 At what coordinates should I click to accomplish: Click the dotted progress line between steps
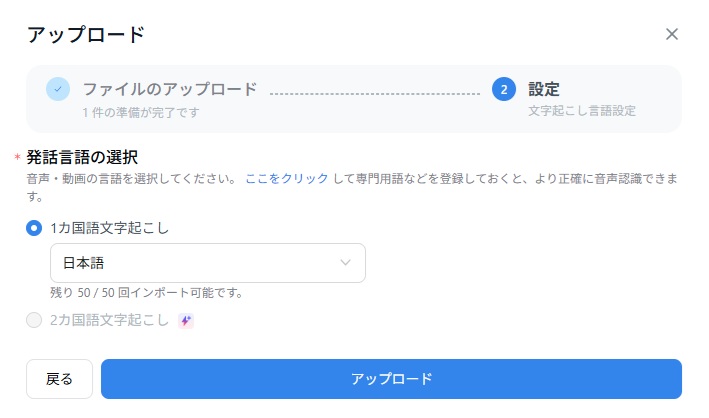(x=374, y=92)
